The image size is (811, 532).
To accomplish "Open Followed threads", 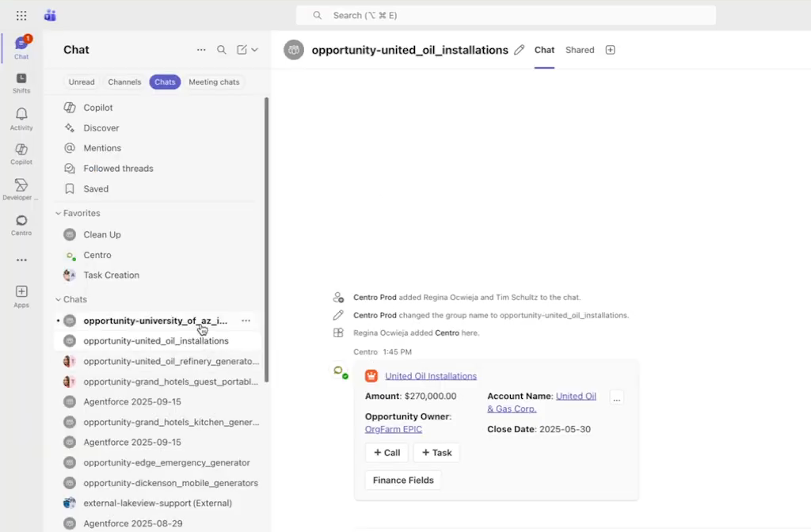I will click(158, 169).
